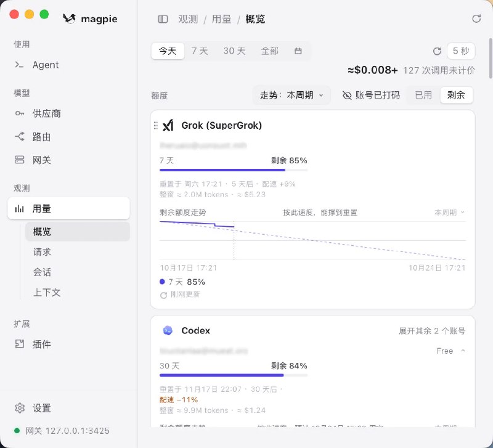Screen dimensions: 493x448
Task: Click green gateway status dot
Action: pyautogui.click(x=17, y=431)
